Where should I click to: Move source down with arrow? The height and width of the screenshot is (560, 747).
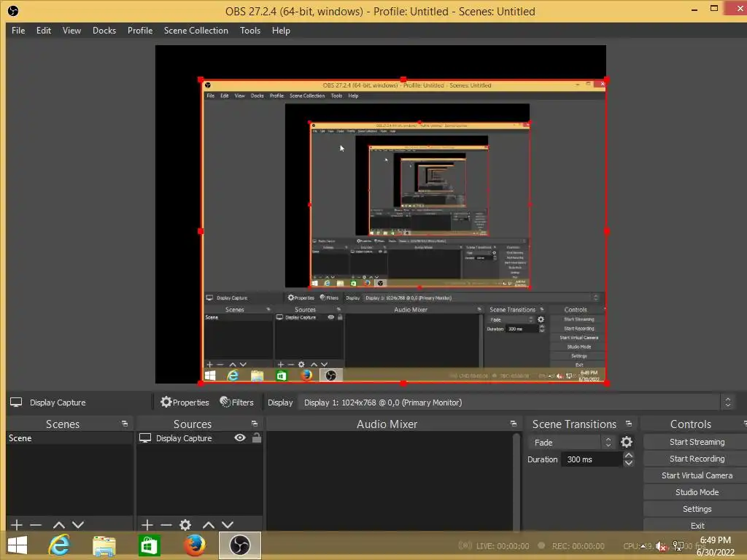tap(228, 525)
